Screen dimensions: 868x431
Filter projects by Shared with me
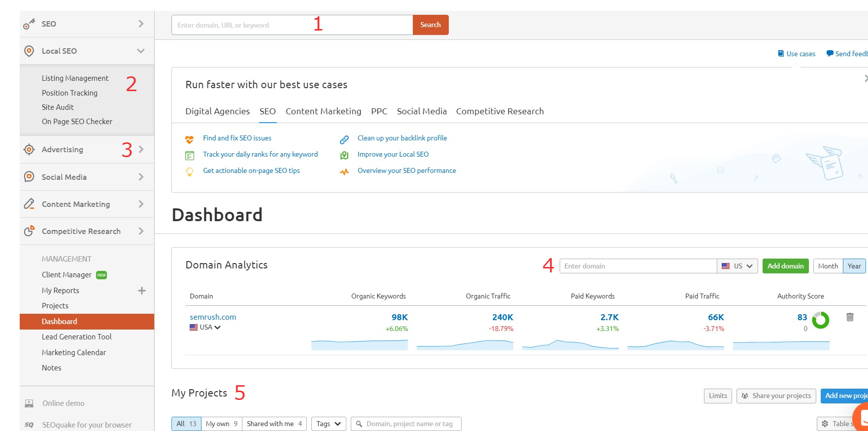[x=274, y=424]
